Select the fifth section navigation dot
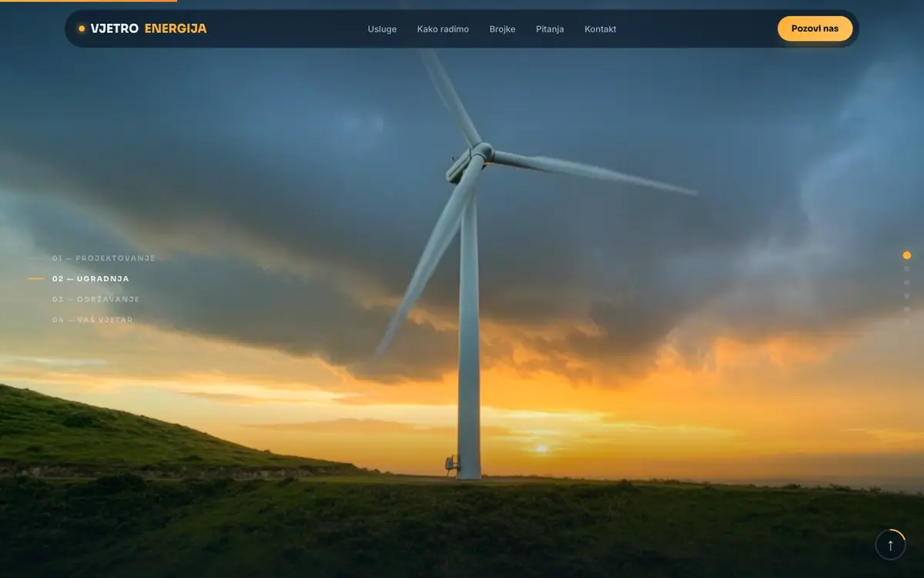The height and width of the screenshot is (578, 924). (x=906, y=309)
